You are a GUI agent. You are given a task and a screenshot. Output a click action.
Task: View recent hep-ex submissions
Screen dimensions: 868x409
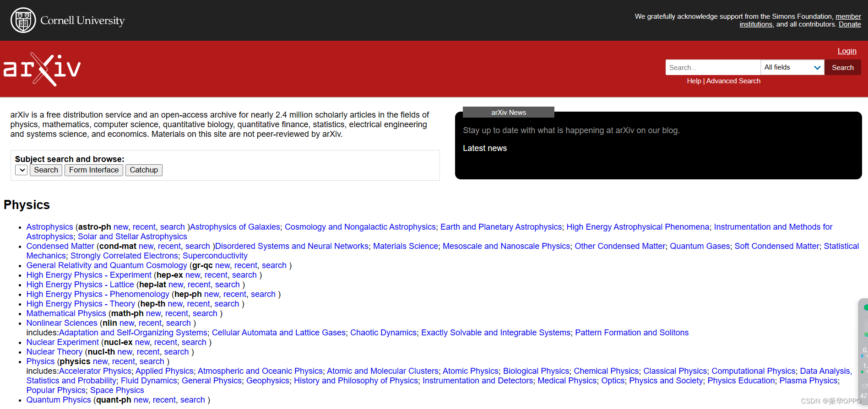[216, 275]
